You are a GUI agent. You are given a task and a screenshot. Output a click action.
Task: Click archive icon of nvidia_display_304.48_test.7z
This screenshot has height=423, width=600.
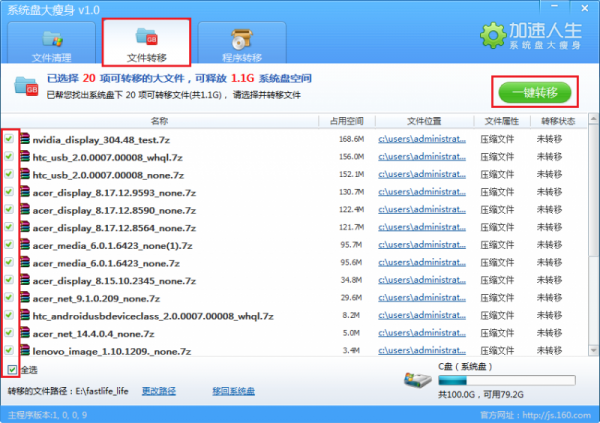[25, 139]
